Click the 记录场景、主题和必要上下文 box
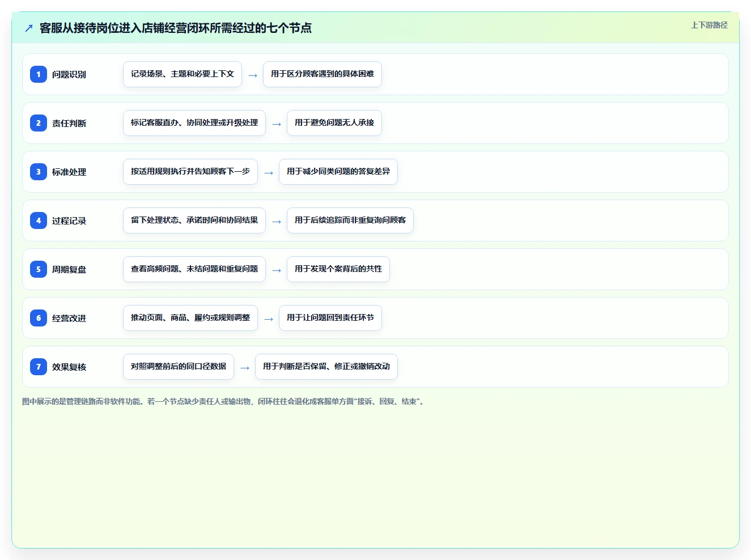The image size is (751, 560). click(183, 74)
